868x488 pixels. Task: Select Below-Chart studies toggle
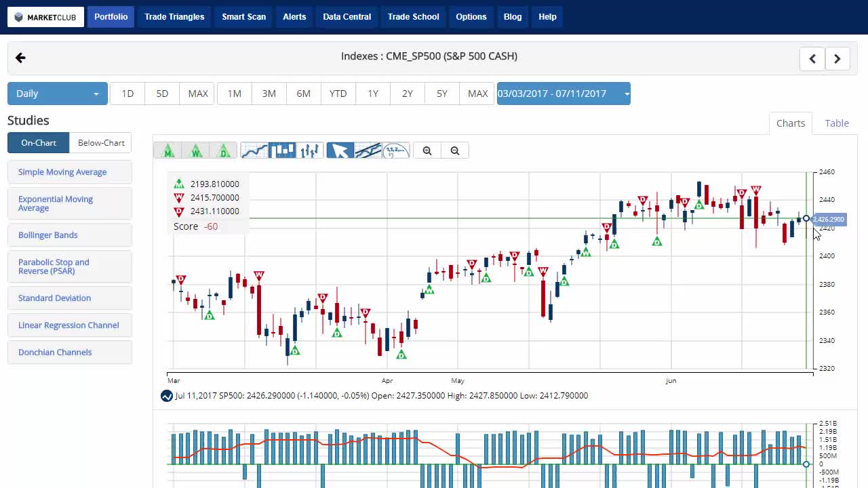pos(101,143)
